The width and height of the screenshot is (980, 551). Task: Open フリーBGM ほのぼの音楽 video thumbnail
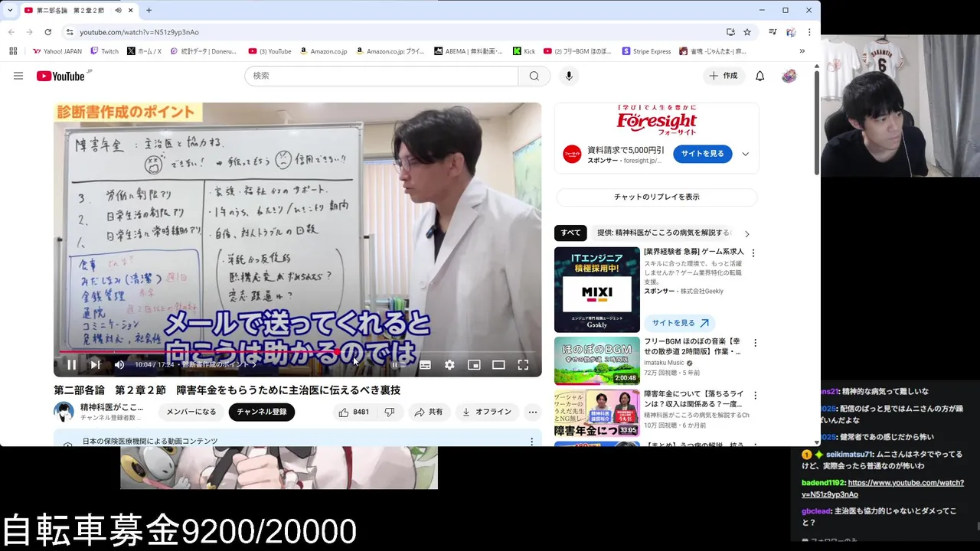click(x=596, y=360)
